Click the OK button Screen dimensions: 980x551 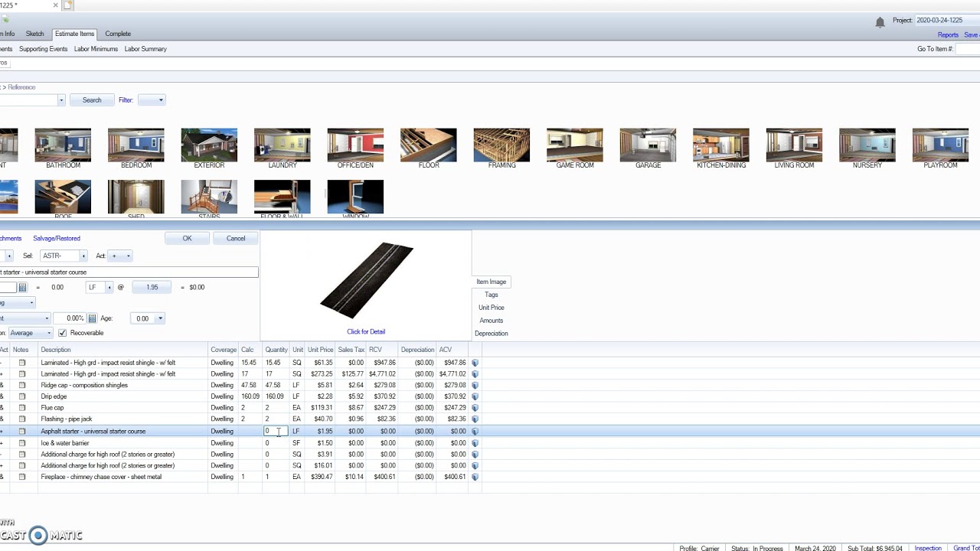pos(187,239)
